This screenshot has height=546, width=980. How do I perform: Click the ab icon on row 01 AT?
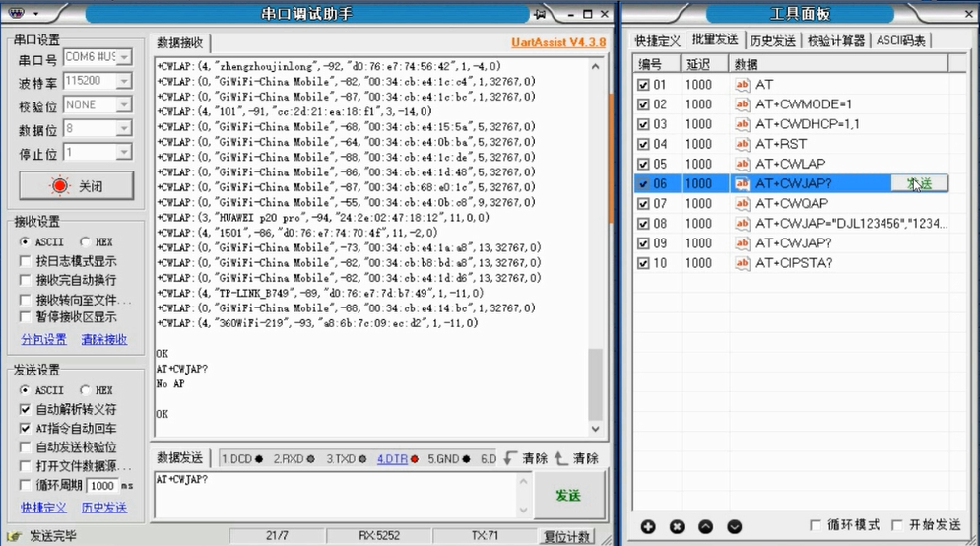(x=742, y=85)
